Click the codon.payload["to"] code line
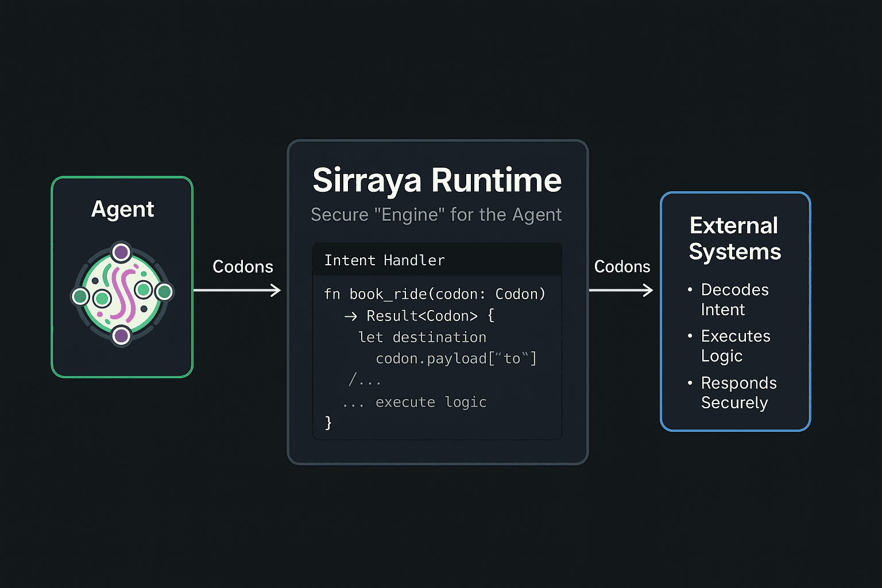 (x=457, y=358)
